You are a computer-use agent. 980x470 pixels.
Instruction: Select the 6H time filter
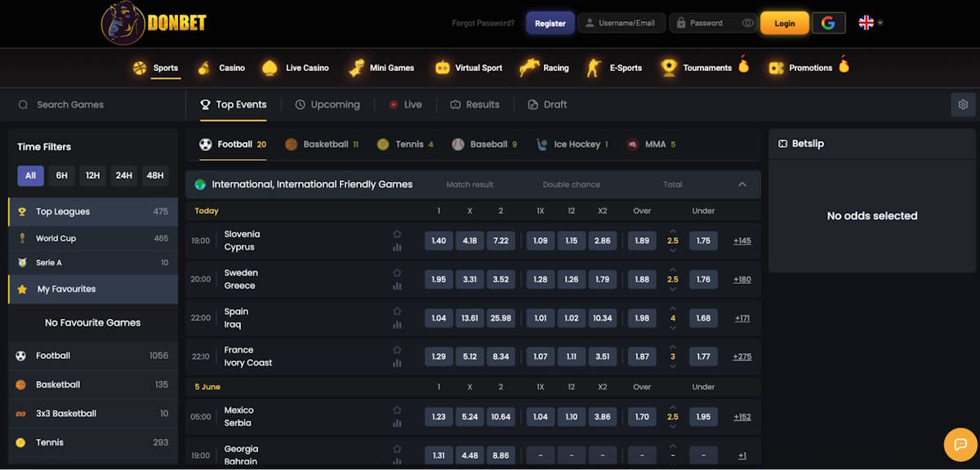tap(62, 175)
